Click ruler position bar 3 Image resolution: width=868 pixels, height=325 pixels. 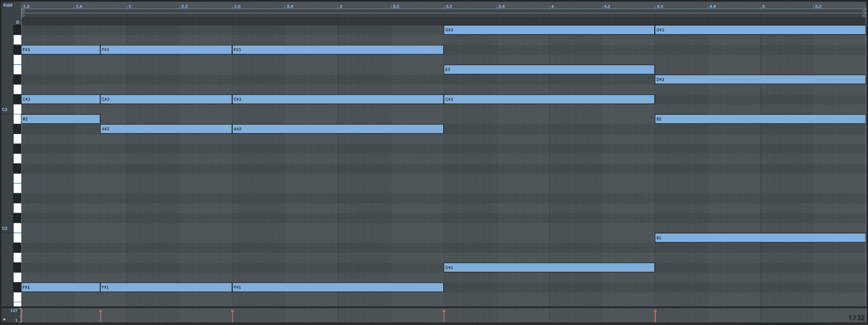[341, 7]
